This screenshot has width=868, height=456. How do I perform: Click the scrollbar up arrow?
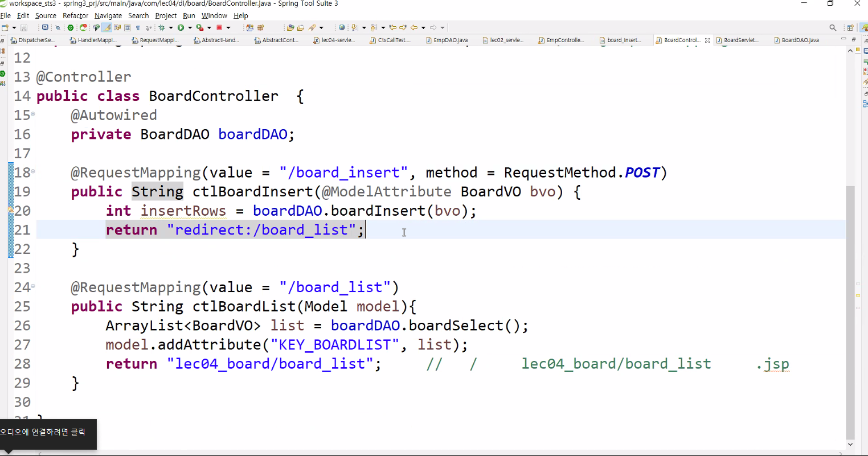coord(850,51)
